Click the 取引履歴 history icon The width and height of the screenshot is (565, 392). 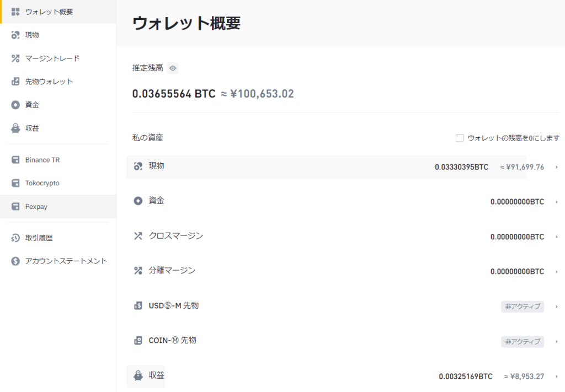click(x=15, y=238)
